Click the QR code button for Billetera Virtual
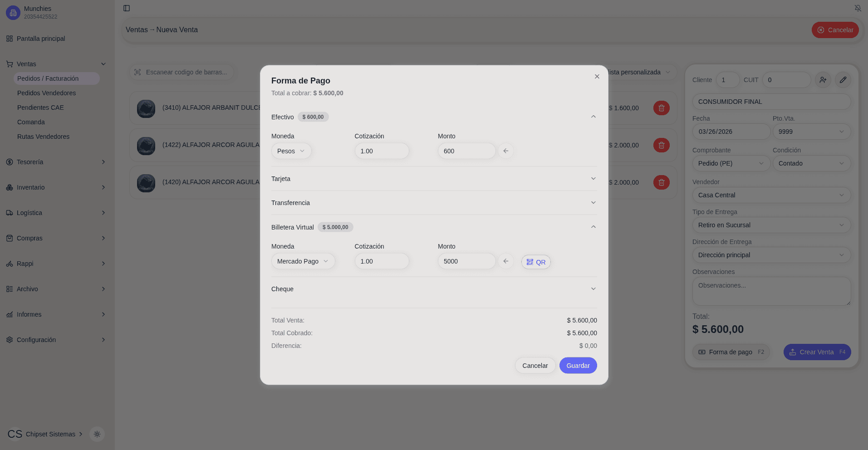The height and width of the screenshot is (450, 868). click(536, 262)
